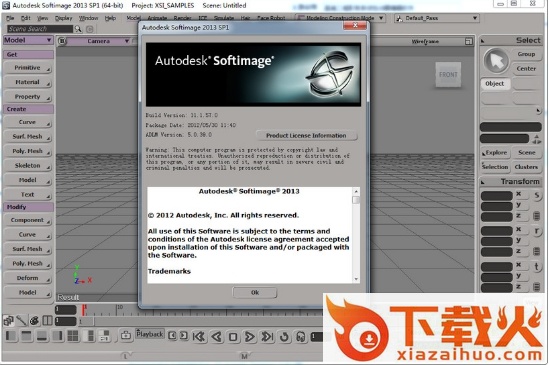Click the stop playback button
The height and width of the screenshot is (365, 549).
[233, 337]
